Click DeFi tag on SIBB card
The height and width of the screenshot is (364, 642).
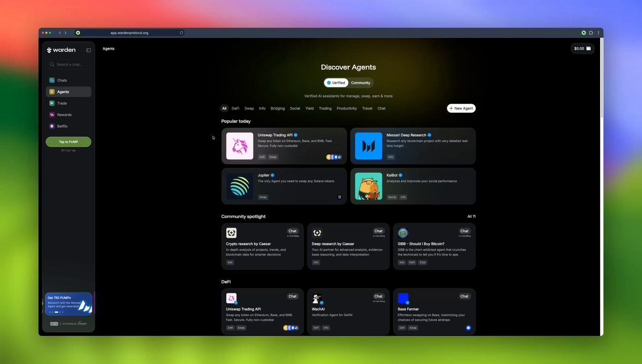pos(412,262)
